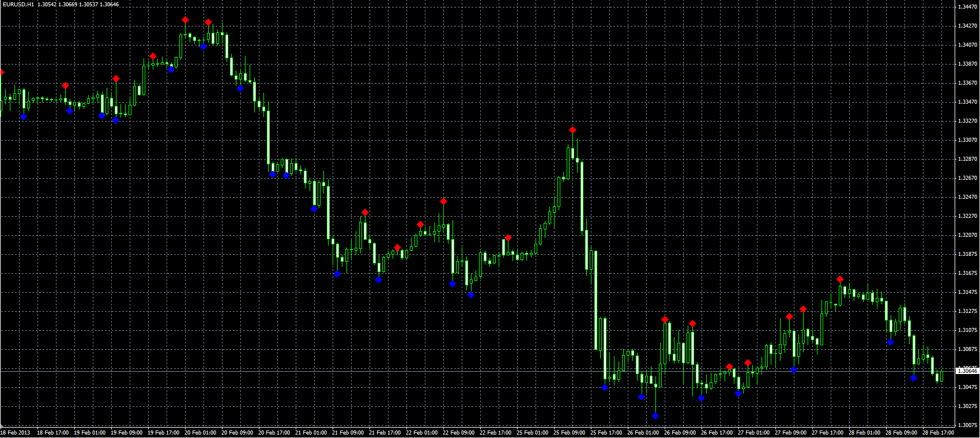Click the 1.33470 price axis label
The image size is (980, 438).
click(968, 102)
